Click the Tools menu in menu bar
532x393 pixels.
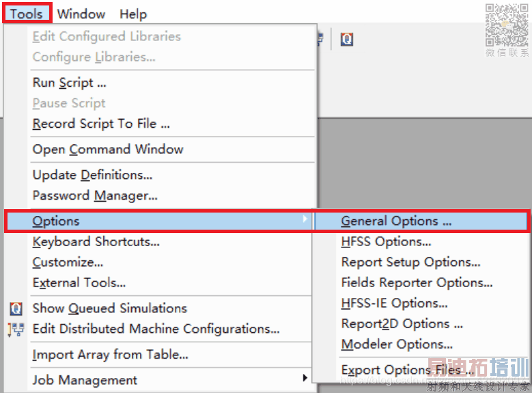[27, 14]
